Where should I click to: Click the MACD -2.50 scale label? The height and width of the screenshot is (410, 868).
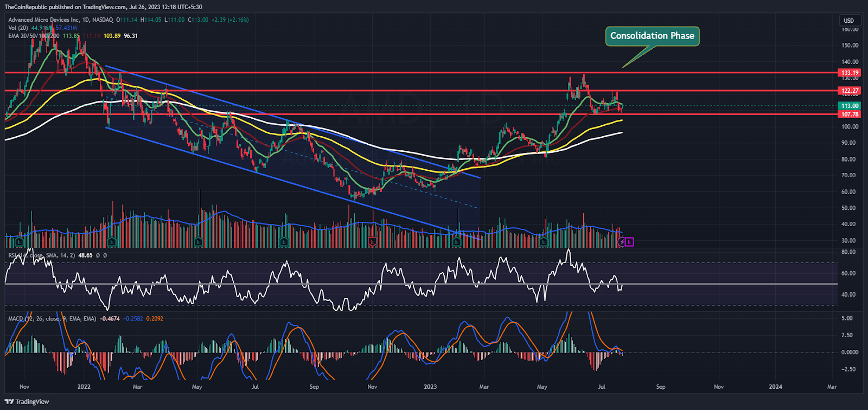[x=848, y=369]
